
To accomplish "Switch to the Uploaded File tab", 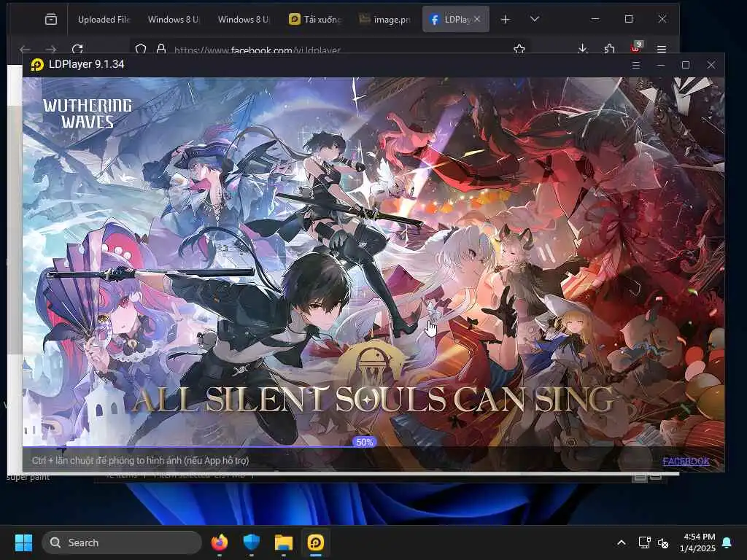I will click(103, 20).
